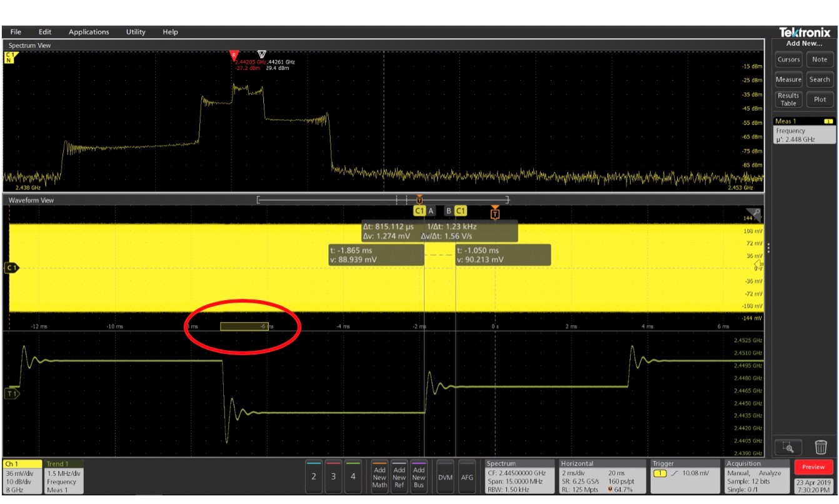Click the waveform zoom overview bracket bar

tap(383, 200)
